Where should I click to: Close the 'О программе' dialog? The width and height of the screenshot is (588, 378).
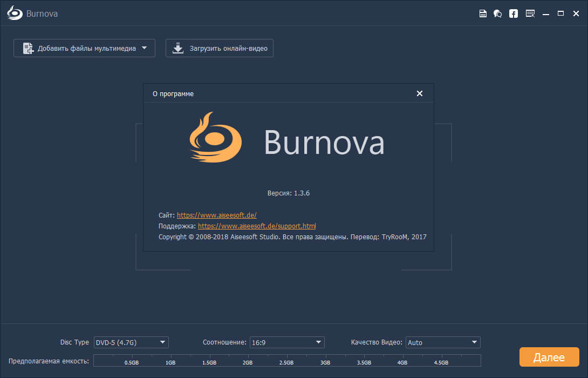click(420, 93)
